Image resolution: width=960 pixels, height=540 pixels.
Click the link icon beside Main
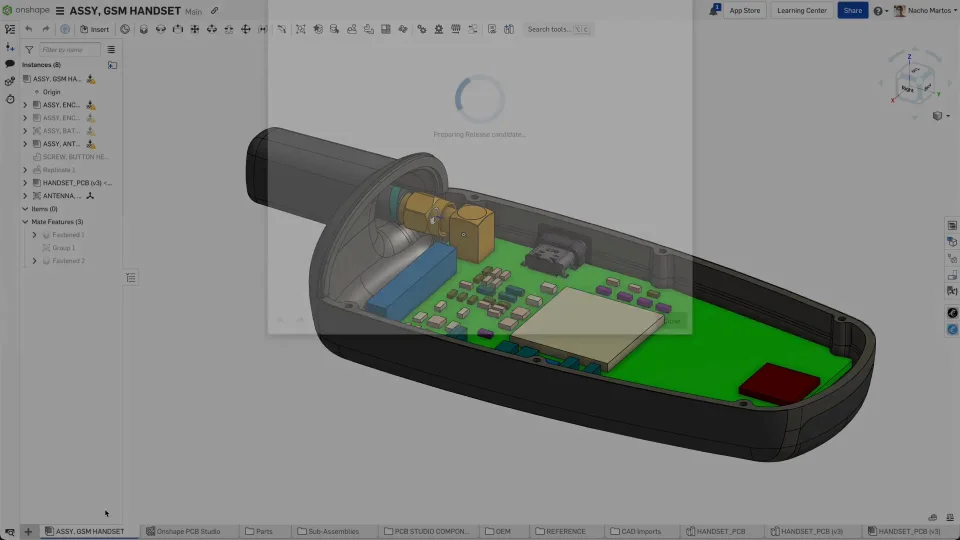[x=214, y=10]
